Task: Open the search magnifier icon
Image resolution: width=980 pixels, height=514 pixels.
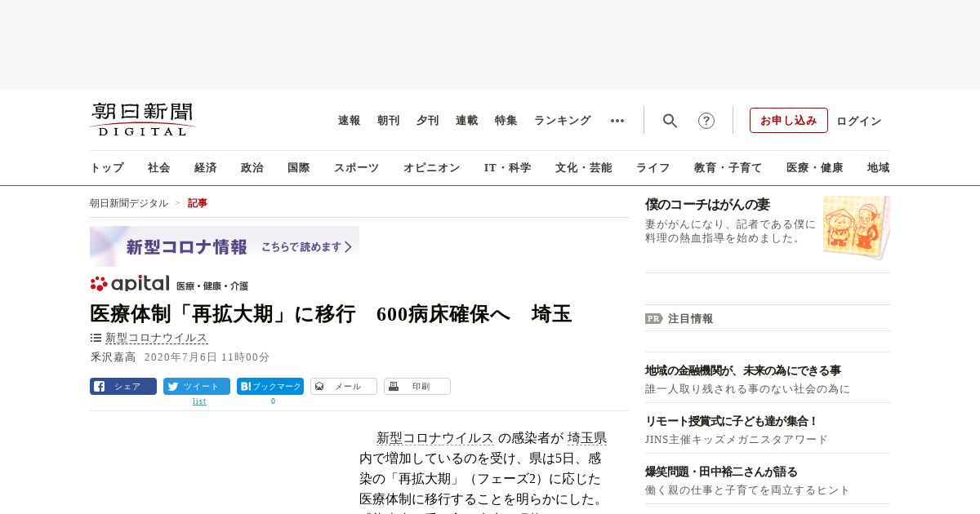Action: pyautogui.click(x=670, y=121)
